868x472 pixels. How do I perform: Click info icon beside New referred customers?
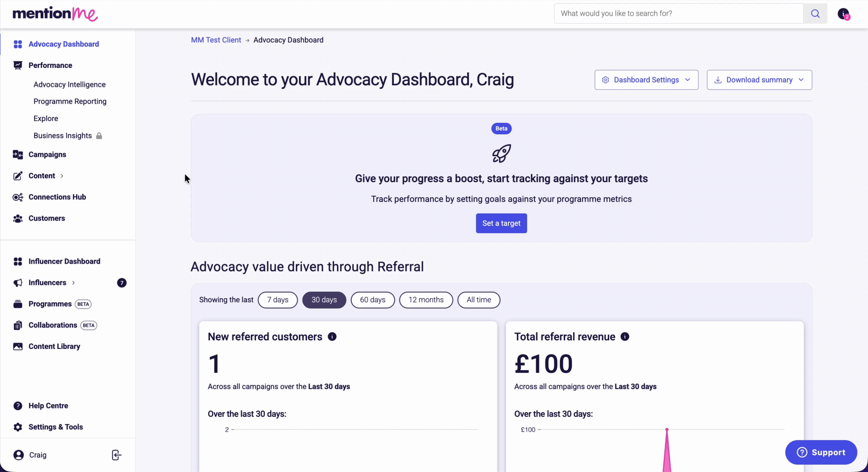point(332,336)
